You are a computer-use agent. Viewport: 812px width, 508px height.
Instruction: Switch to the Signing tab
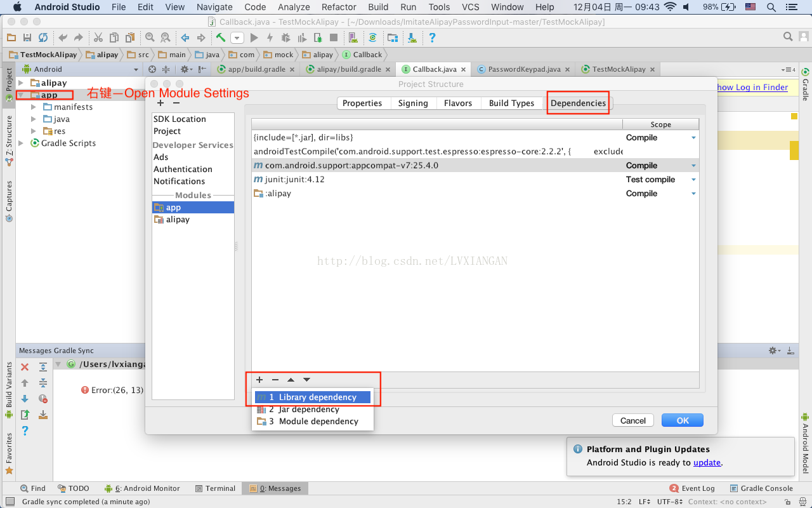tap(413, 103)
